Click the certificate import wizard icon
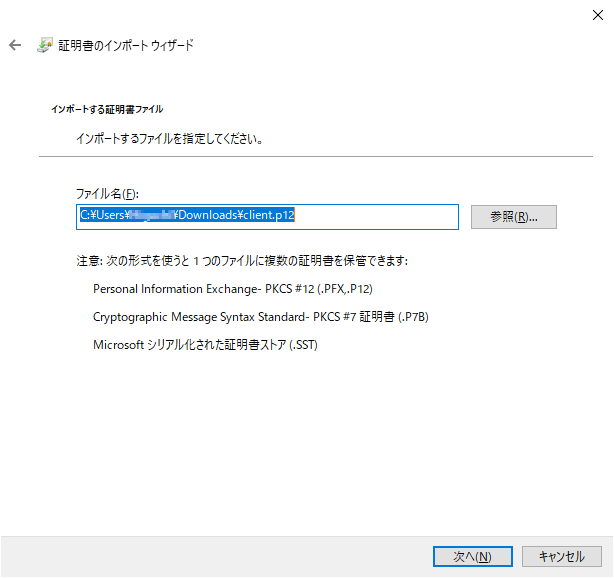Image resolution: width=614 pixels, height=578 pixels. point(45,45)
